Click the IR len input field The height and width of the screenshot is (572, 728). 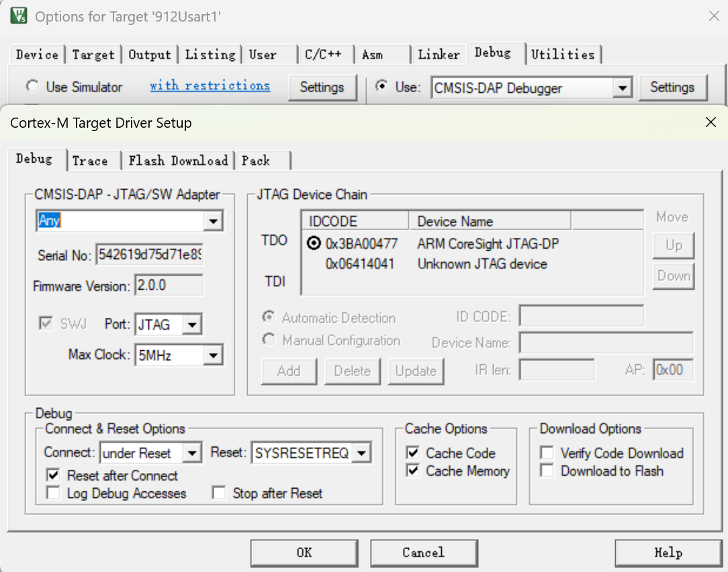[x=557, y=370]
